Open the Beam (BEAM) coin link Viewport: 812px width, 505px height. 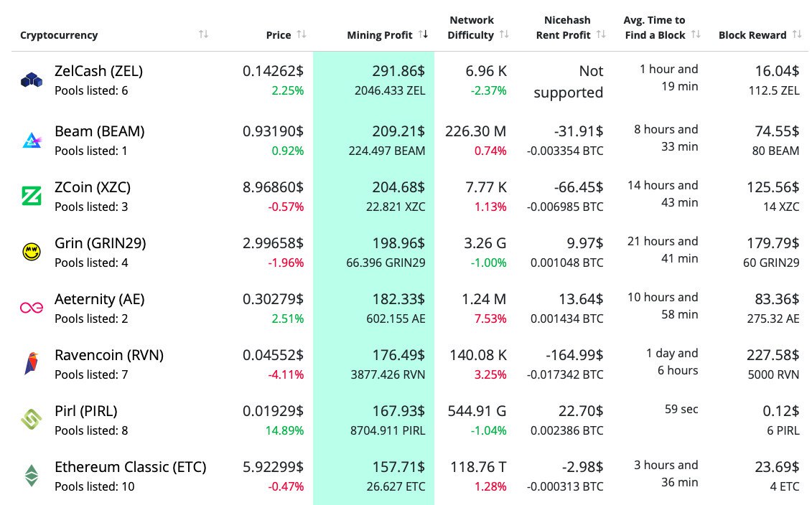(99, 131)
